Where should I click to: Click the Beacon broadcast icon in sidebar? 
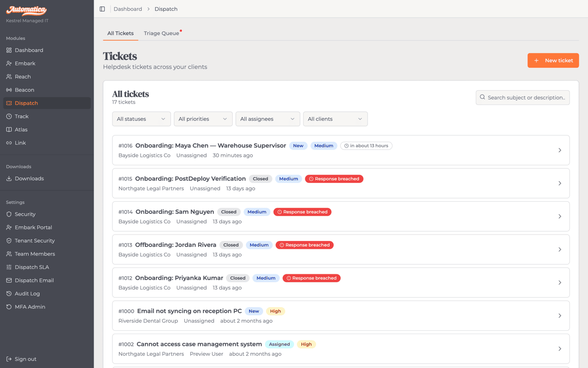(x=9, y=90)
